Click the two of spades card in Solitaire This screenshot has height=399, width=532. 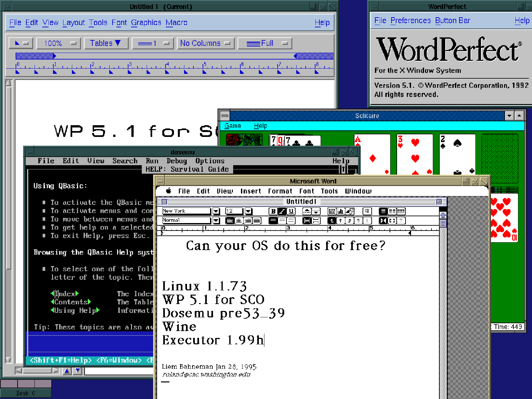(457, 154)
